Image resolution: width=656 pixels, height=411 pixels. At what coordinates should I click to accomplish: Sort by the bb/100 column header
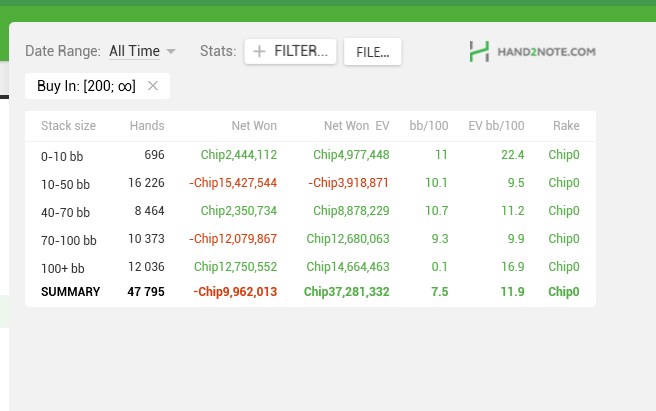pyautogui.click(x=428, y=126)
